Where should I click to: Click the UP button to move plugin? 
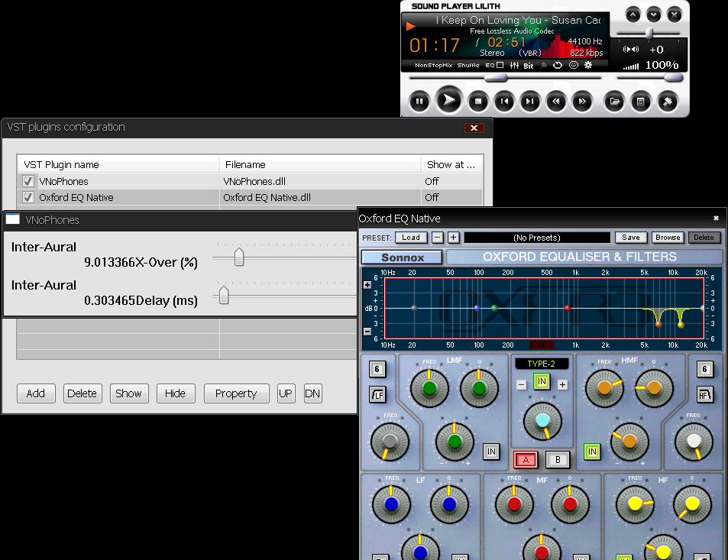coord(286,393)
